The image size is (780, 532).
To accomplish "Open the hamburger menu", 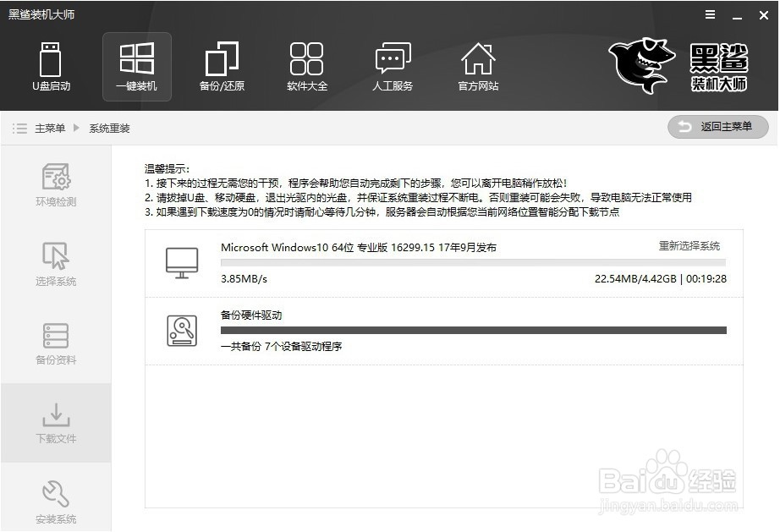I will click(x=709, y=14).
